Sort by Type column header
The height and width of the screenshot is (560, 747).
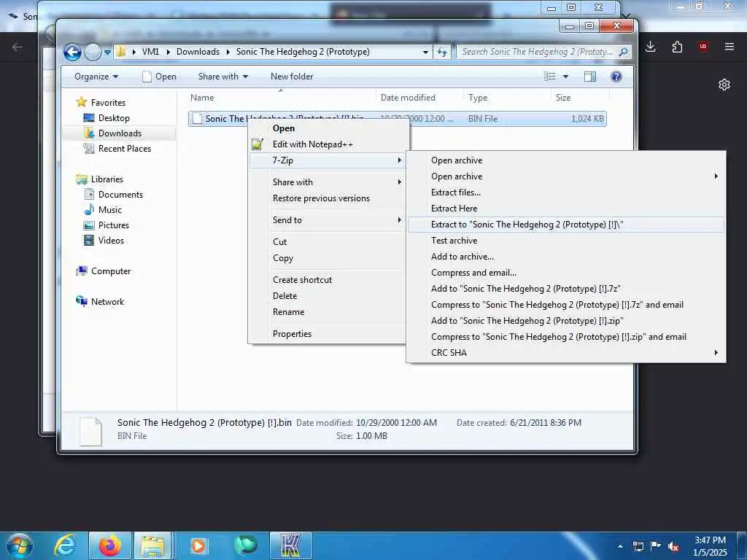[507, 98]
